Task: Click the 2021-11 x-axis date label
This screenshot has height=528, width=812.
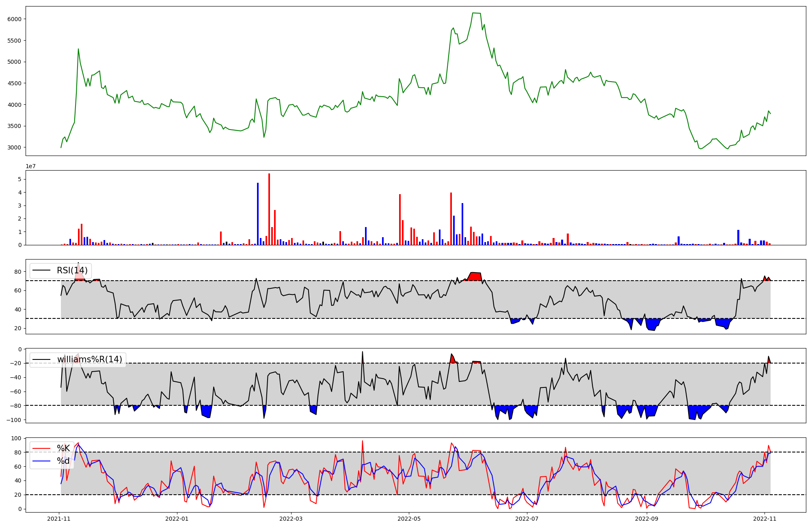Action: coord(59,518)
